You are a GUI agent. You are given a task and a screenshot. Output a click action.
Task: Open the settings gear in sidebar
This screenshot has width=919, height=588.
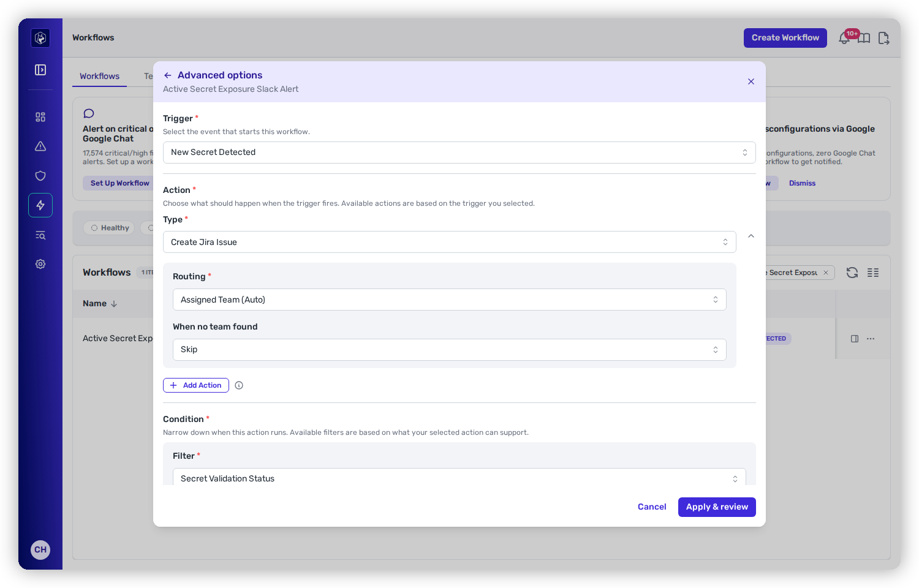point(40,264)
